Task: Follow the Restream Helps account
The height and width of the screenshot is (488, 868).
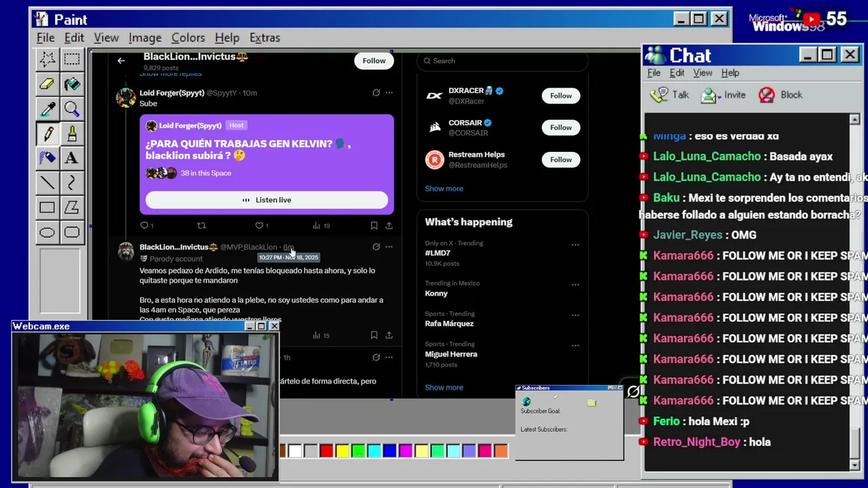Action: click(561, 160)
